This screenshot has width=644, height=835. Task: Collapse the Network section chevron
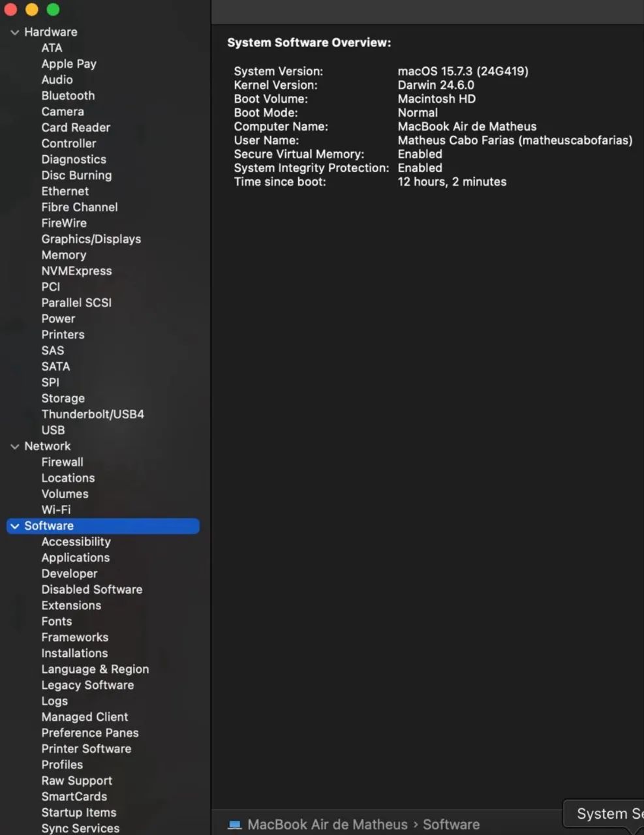click(x=15, y=446)
